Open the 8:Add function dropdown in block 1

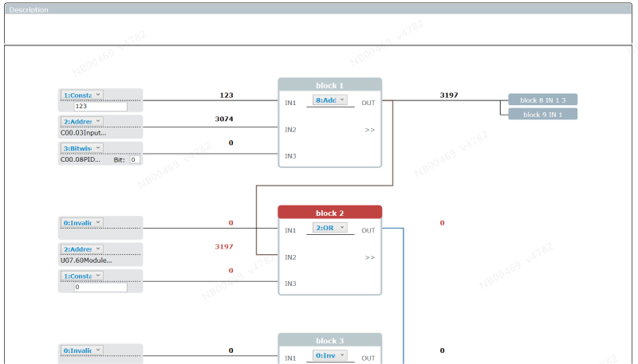[330, 101]
